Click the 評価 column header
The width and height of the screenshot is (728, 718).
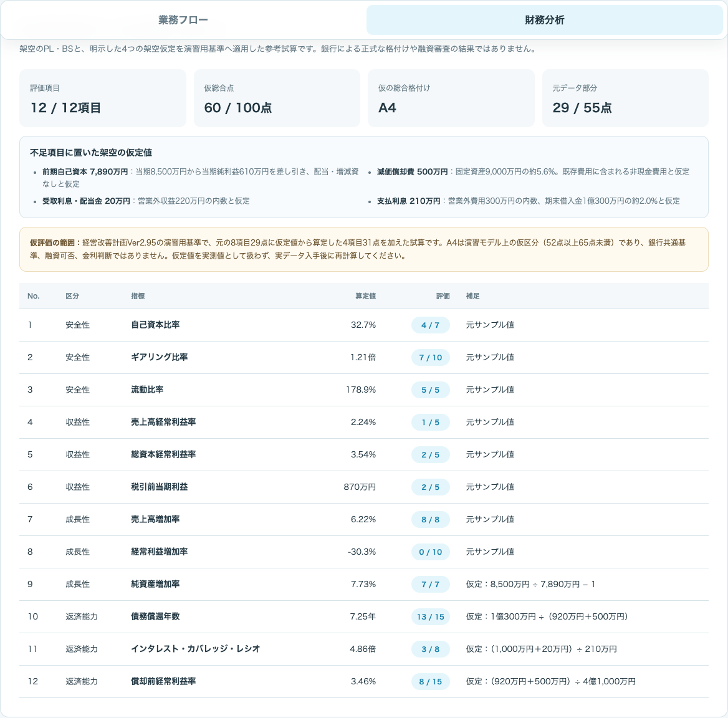click(443, 296)
